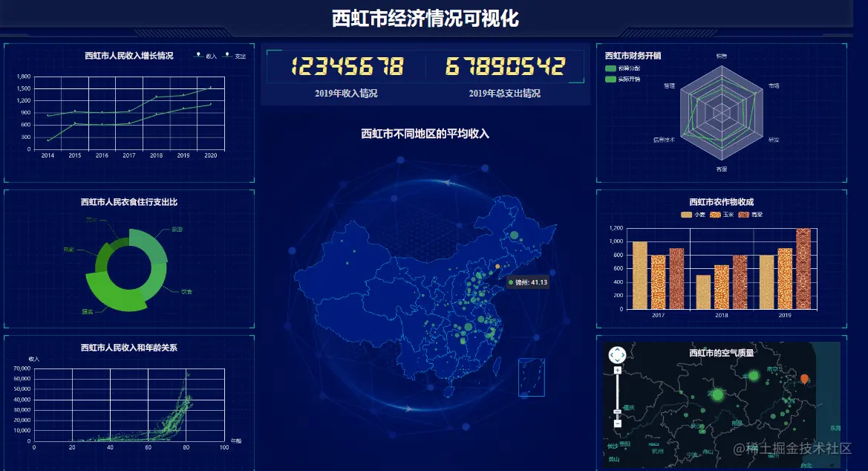Click the 支出 legend pin icon on the income chart
This screenshot has height=471, width=868.
pyautogui.click(x=227, y=54)
